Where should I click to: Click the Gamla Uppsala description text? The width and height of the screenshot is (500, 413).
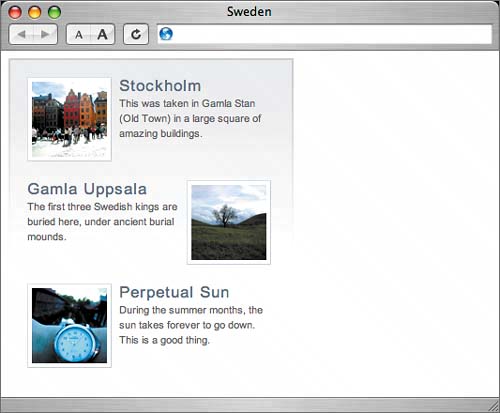pos(102,222)
